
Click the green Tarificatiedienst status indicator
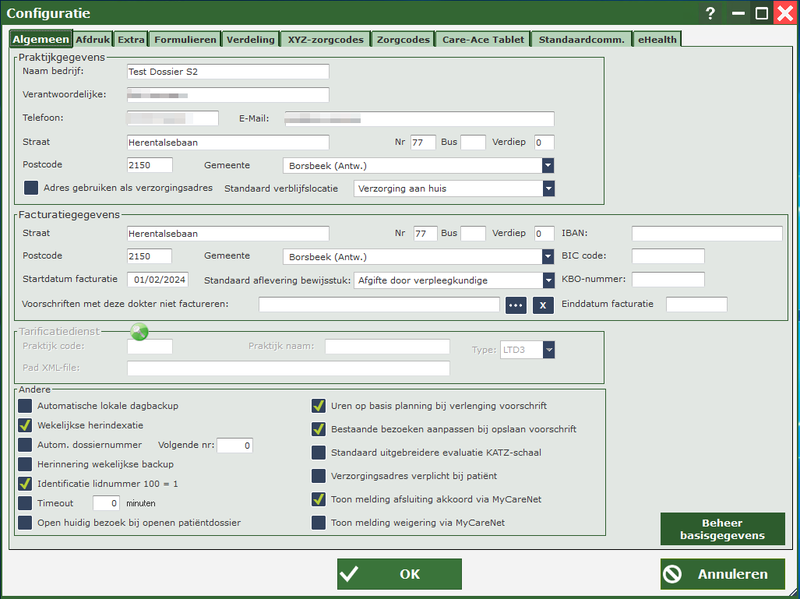[x=139, y=332]
